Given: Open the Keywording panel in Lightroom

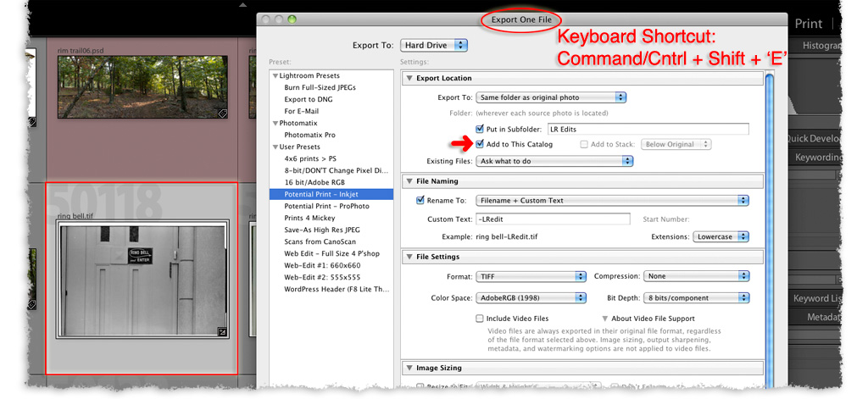Looking at the screenshot, I should click(x=819, y=158).
